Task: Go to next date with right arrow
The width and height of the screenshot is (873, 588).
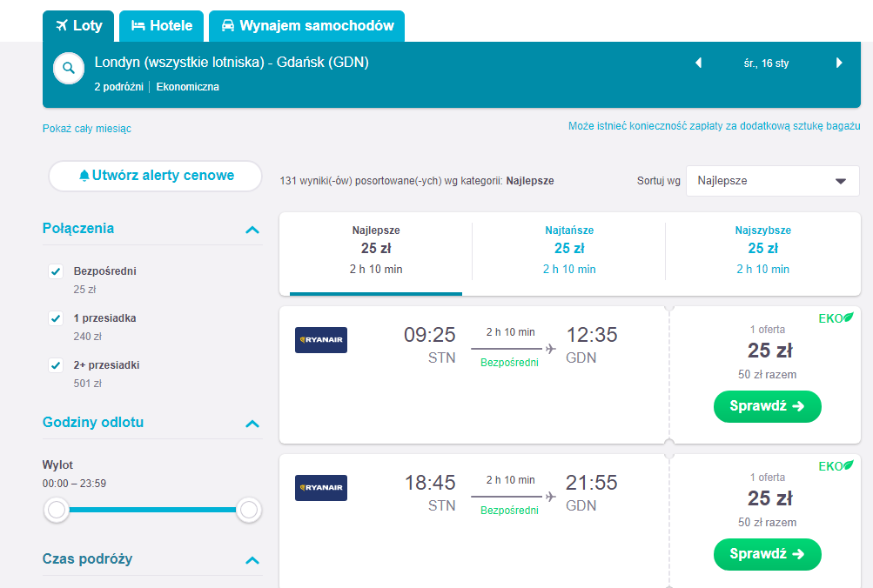Action: tap(839, 63)
